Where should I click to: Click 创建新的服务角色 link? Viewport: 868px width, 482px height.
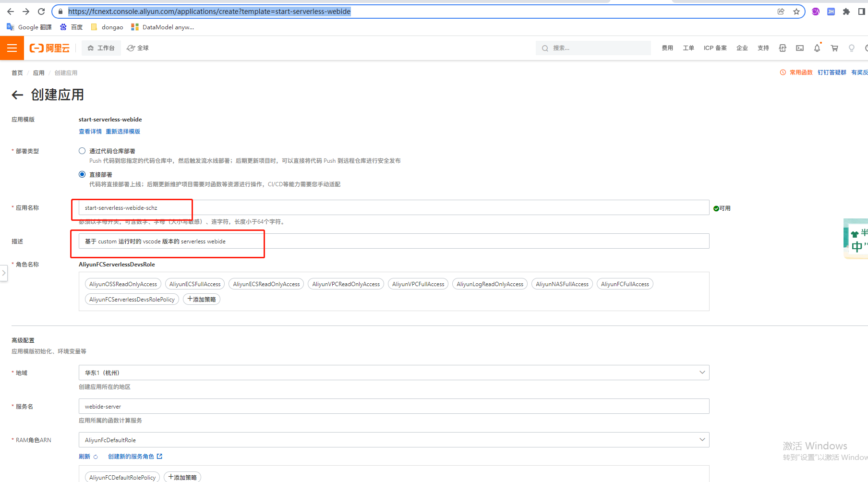click(131, 456)
